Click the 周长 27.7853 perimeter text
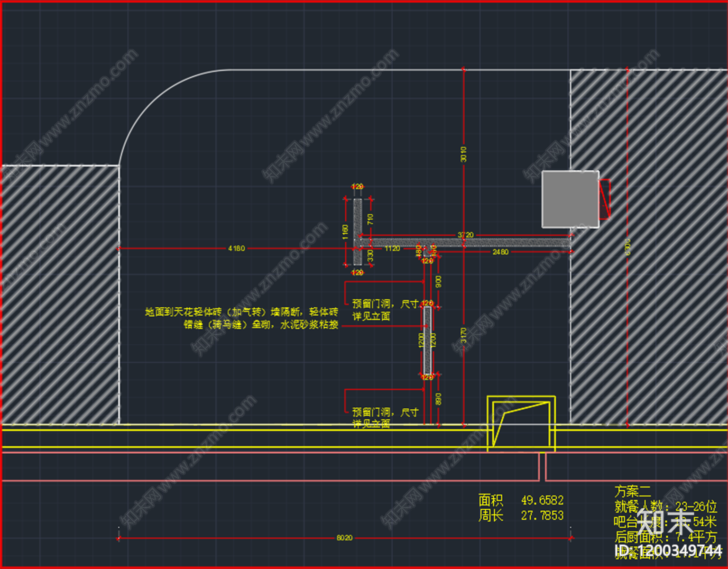This screenshot has width=728, height=569. click(521, 515)
